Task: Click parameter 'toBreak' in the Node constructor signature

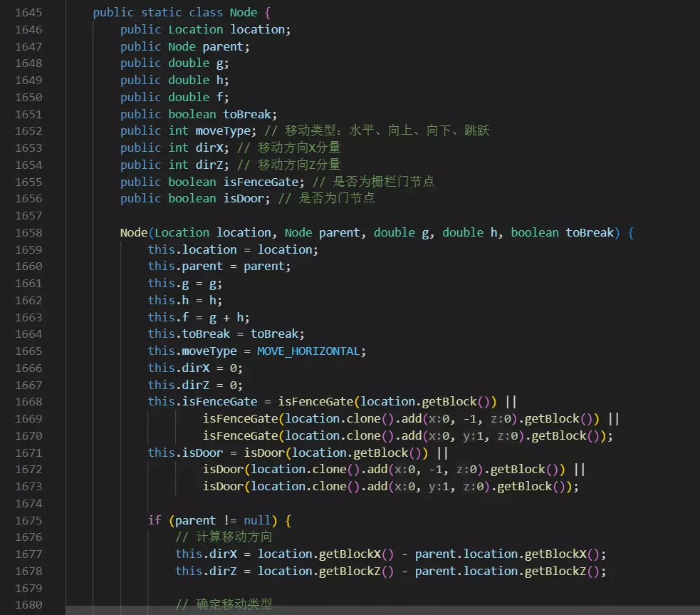Action: point(590,233)
